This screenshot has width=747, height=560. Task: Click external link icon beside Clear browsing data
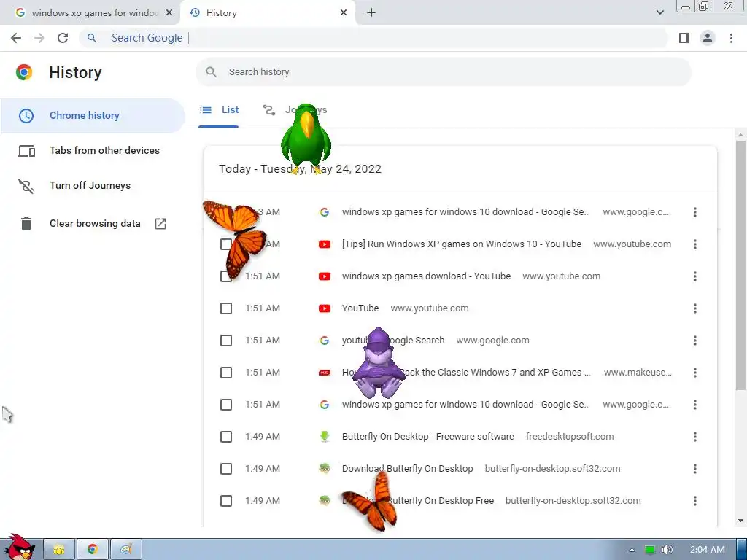click(160, 224)
